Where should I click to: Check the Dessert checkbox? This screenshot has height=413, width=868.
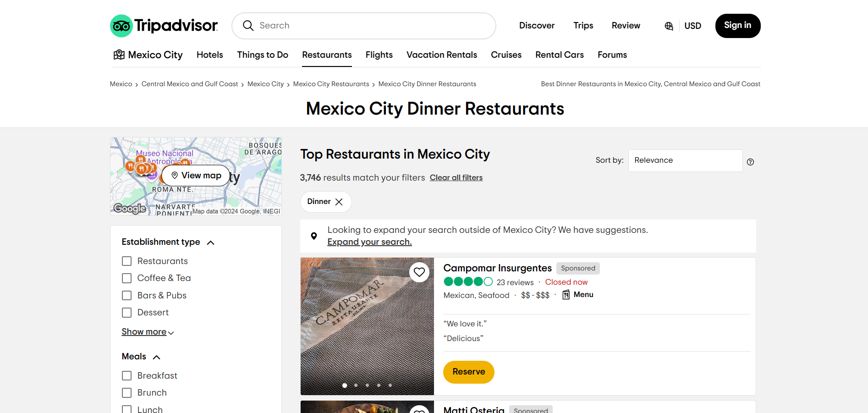pos(127,313)
